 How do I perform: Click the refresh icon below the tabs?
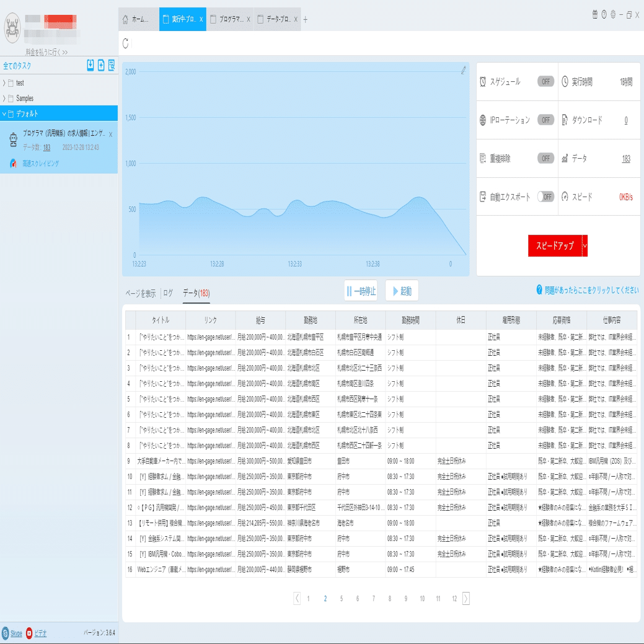(x=126, y=43)
